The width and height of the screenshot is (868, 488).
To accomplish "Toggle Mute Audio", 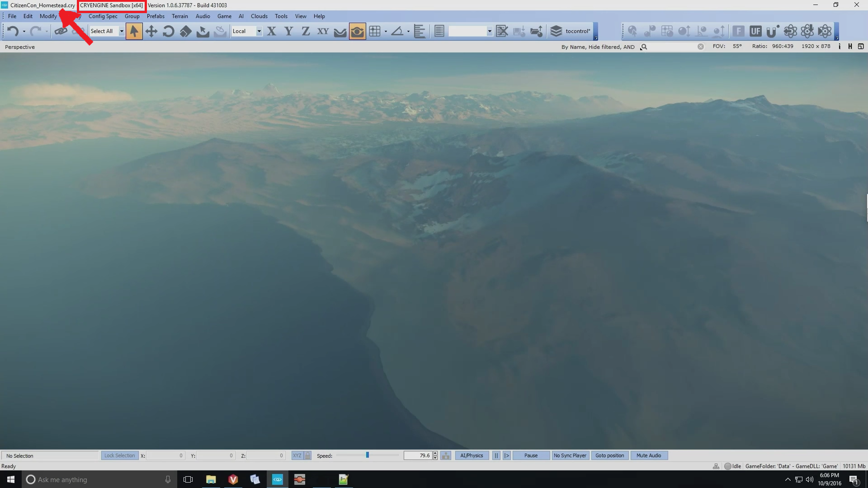I will tap(648, 455).
